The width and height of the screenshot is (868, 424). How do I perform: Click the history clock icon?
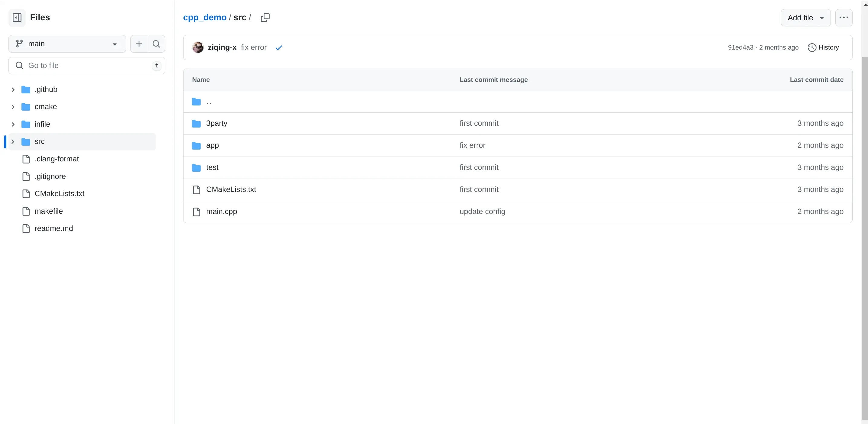click(812, 47)
